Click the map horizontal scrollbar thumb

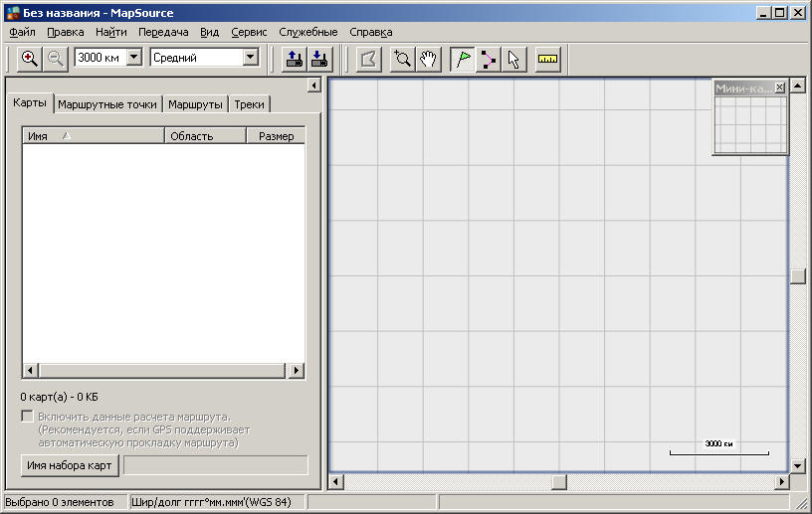(x=559, y=482)
